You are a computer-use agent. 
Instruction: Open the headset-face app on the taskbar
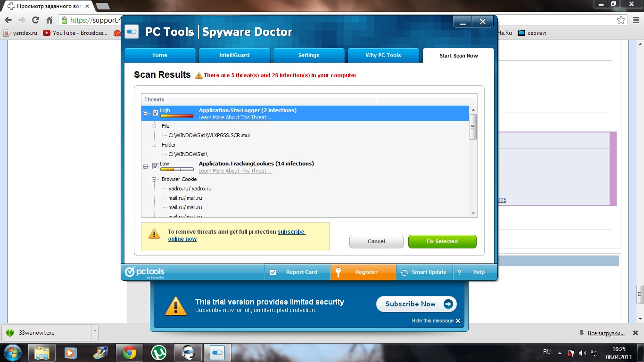188,352
